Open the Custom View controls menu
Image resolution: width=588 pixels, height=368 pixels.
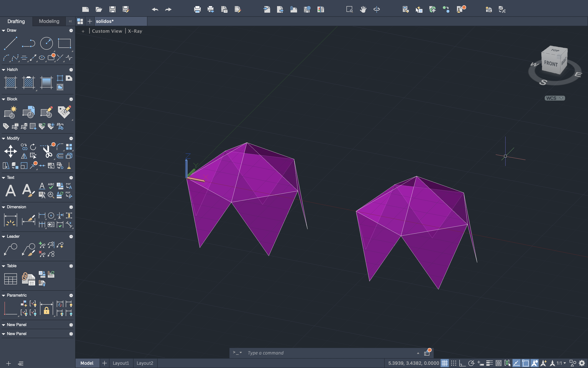(x=107, y=31)
